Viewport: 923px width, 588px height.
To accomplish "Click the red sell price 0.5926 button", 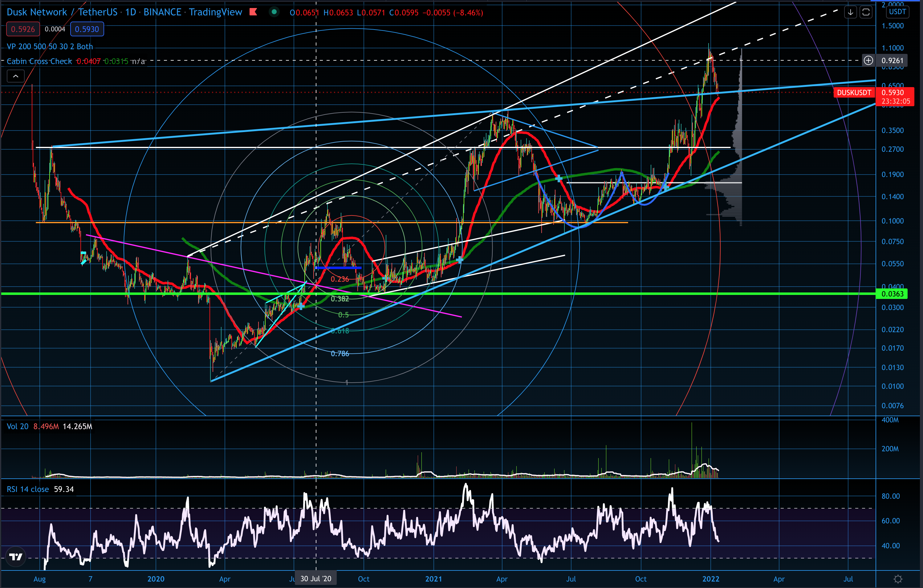I will tap(23, 29).
